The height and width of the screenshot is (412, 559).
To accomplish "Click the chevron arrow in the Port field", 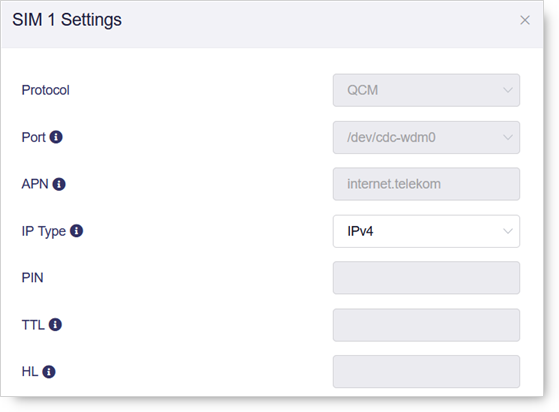I will [x=508, y=137].
